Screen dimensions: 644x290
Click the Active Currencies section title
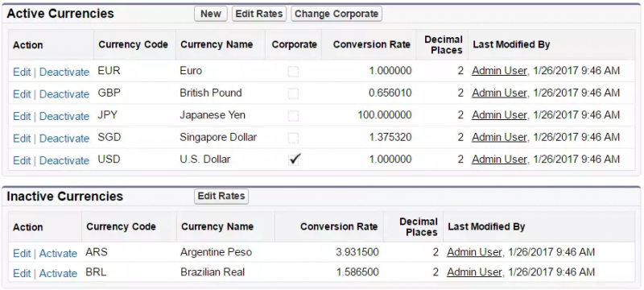coord(60,14)
